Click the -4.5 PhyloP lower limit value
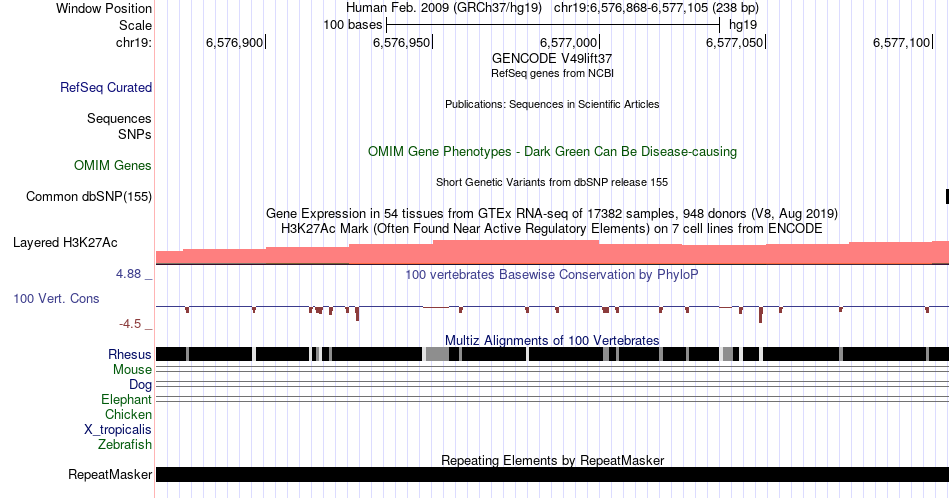The image size is (950, 498). coord(130,324)
